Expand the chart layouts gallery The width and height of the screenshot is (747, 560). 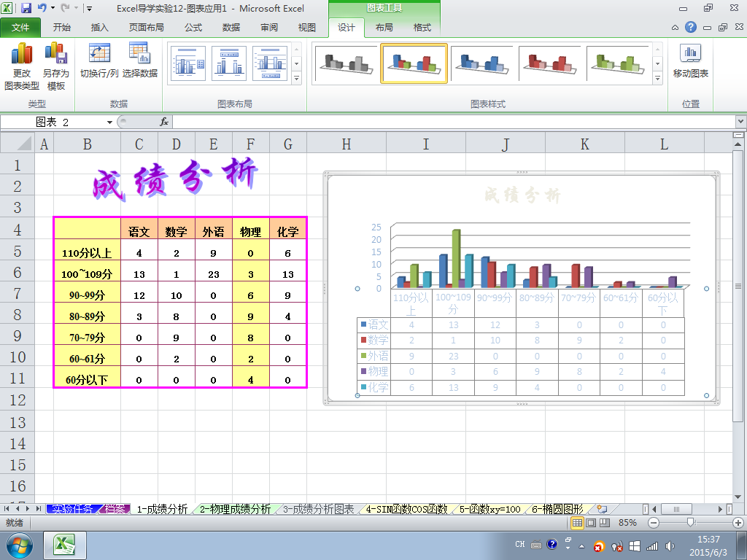pos(296,79)
